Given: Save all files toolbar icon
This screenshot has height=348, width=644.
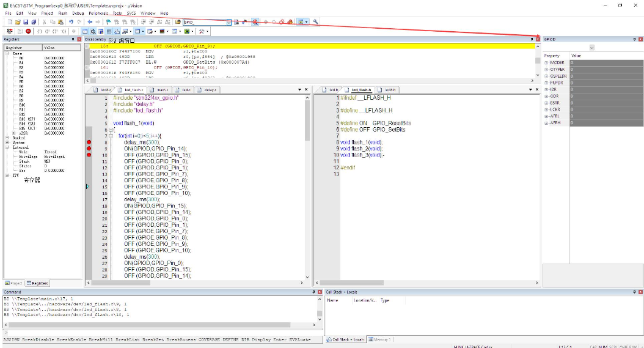Looking at the screenshot, I should click(34, 22).
